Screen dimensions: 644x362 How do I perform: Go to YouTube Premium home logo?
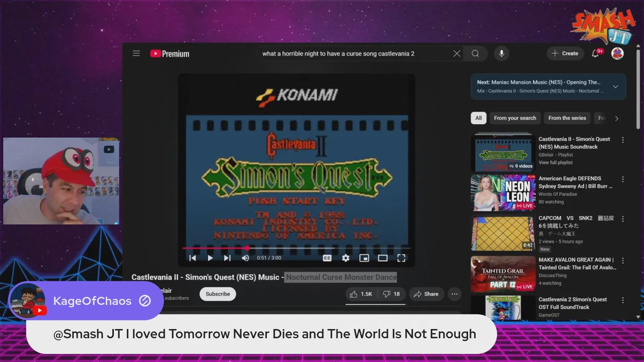(170, 54)
